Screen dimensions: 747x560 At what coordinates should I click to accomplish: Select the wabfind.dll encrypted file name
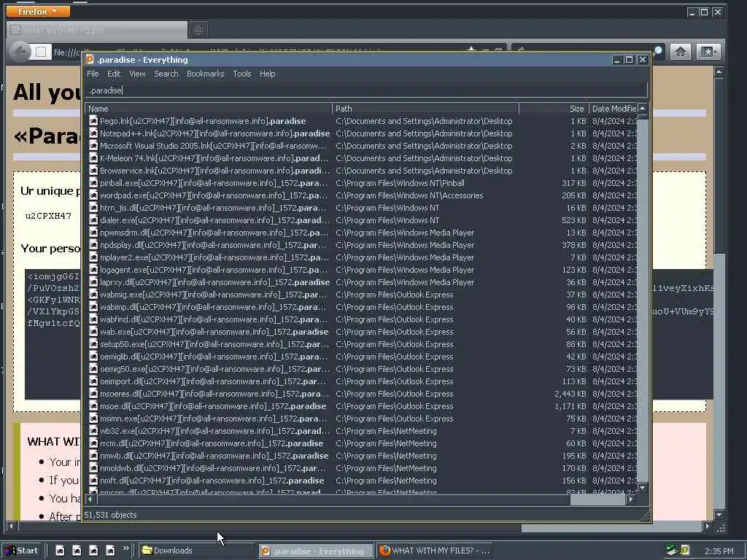[214, 319]
